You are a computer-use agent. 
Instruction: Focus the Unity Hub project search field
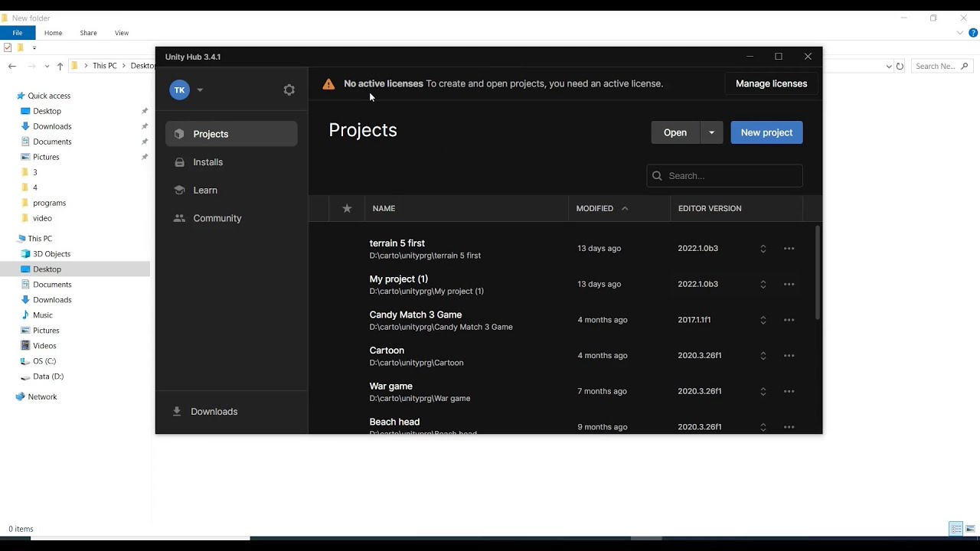click(x=724, y=176)
